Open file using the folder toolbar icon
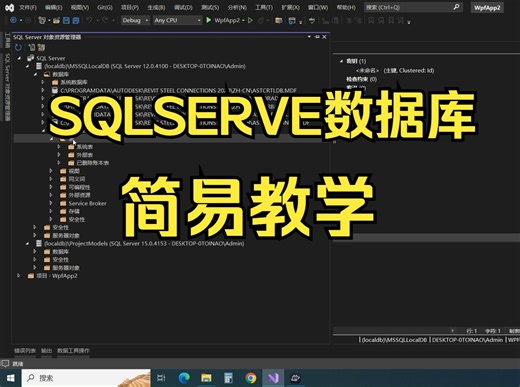This screenshot has height=387, width=520. point(56,21)
